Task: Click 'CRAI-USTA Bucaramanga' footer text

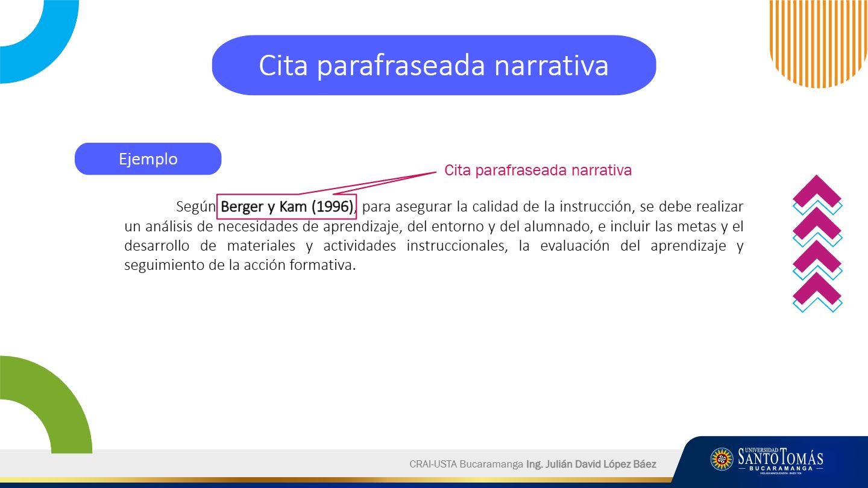Action: click(466, 465)
